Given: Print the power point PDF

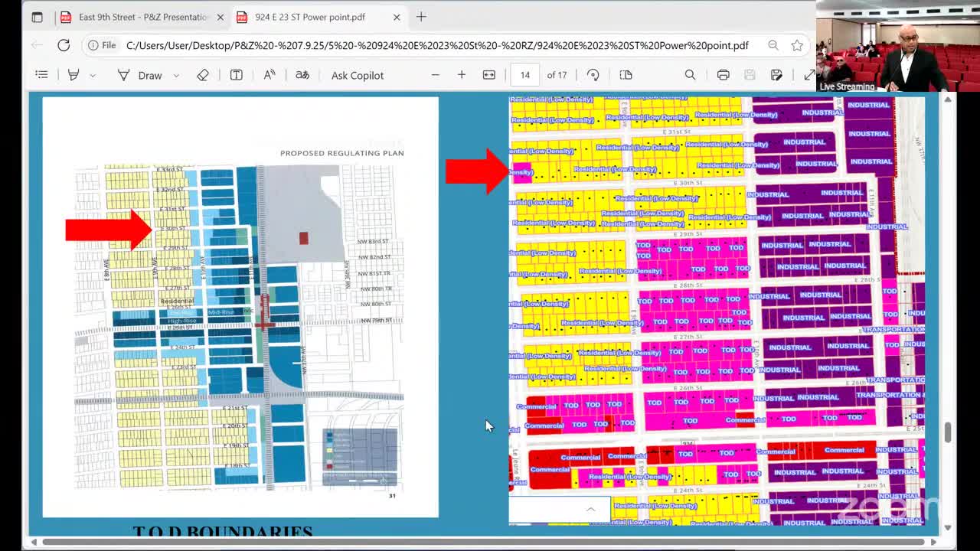Looking at the screenshot, I should (x=724, y=74).
